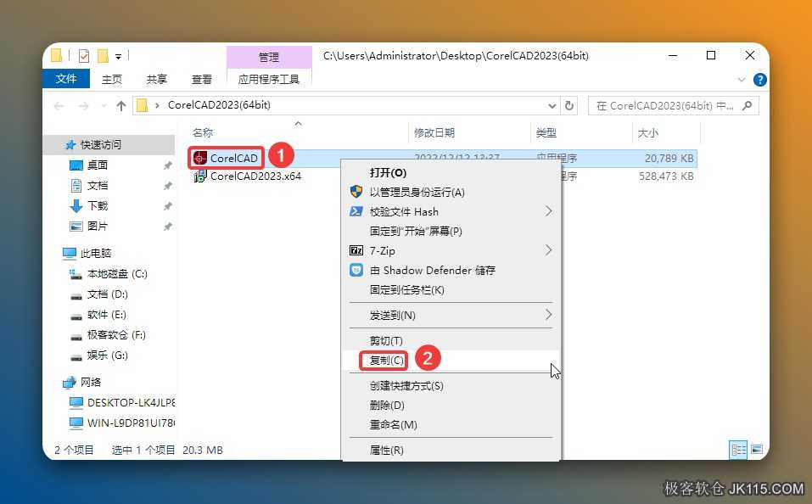Screen dimensions: 812x504
Task: Choose 以管理员身份运行(A)
Action: [x=451, y=192]
